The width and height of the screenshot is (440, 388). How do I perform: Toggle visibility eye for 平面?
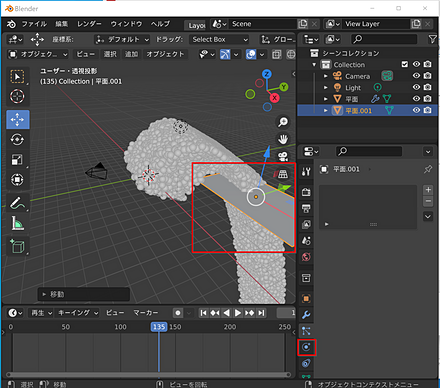coord(416,99)
